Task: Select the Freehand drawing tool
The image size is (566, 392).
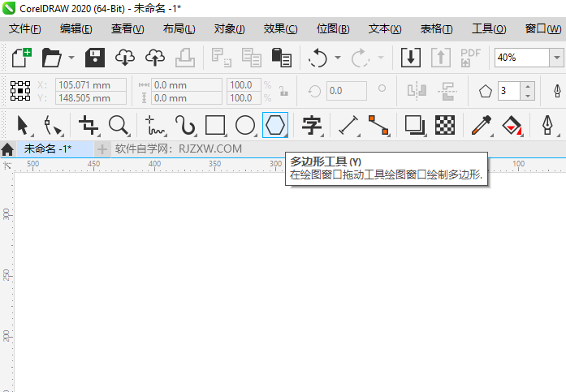Action: [x=155, y=125]
